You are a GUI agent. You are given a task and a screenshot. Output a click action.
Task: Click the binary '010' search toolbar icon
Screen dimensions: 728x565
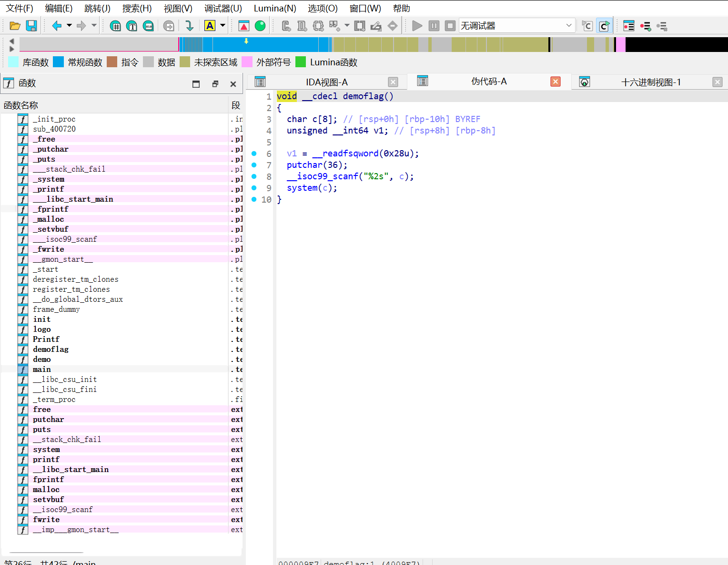(149, 26)
